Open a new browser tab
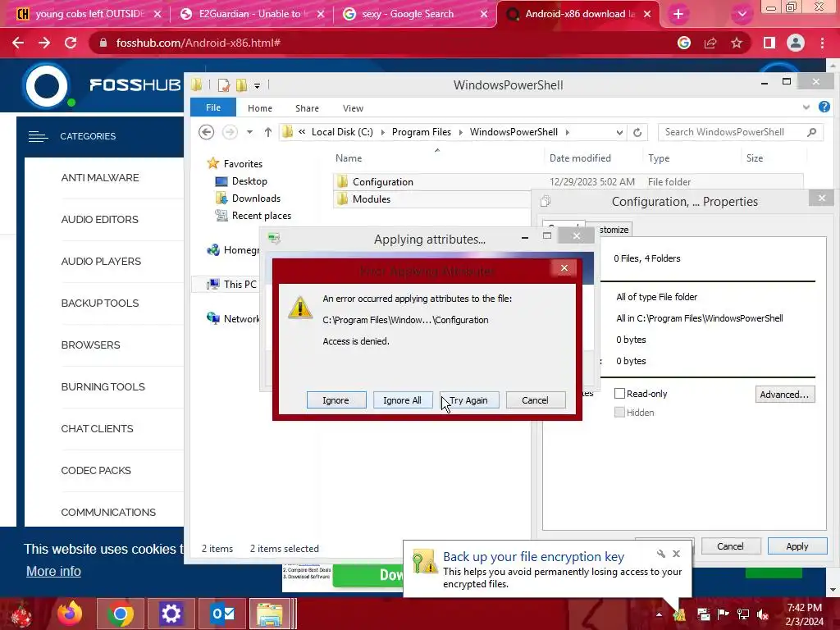Screen dimensions: 840x630 click(x=678, y=14)
